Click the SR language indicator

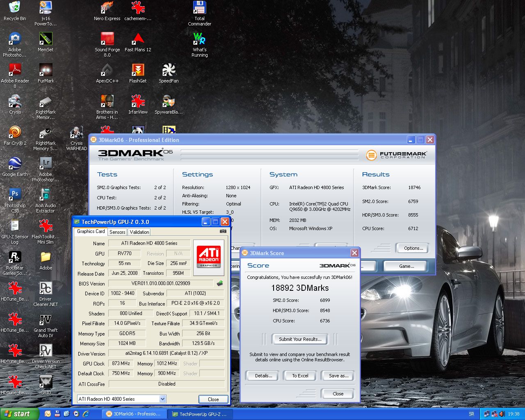[x=472, y=414]
